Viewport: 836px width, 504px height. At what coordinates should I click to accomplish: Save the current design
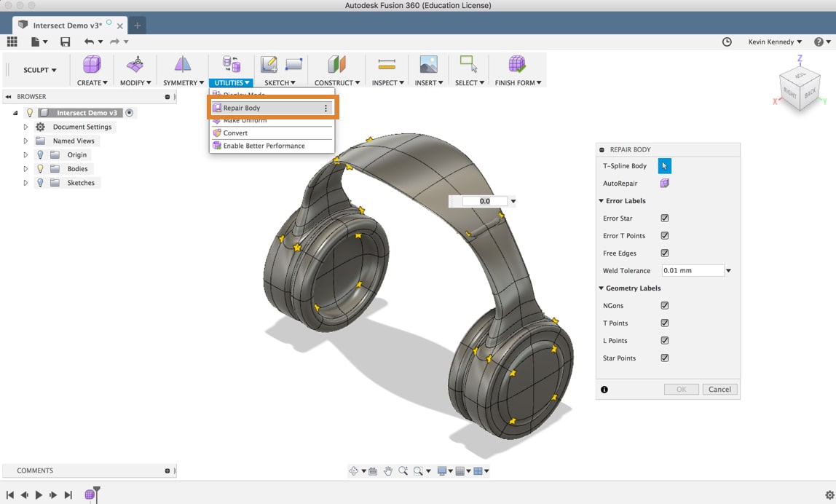coord(65,42)
